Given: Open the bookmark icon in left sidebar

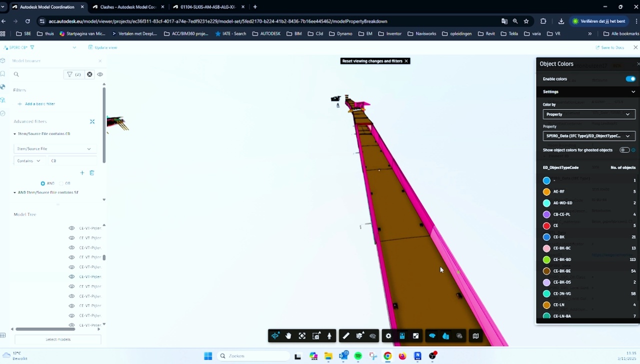Looking at the screenshot, I should 3,74.
